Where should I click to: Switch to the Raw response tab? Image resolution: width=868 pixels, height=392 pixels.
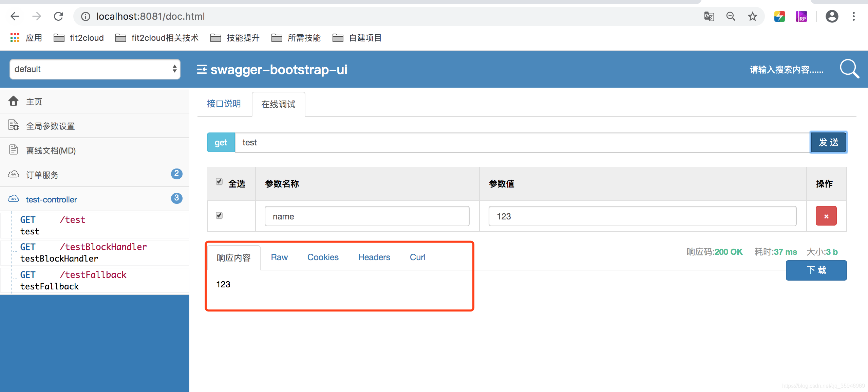point(279,257)
